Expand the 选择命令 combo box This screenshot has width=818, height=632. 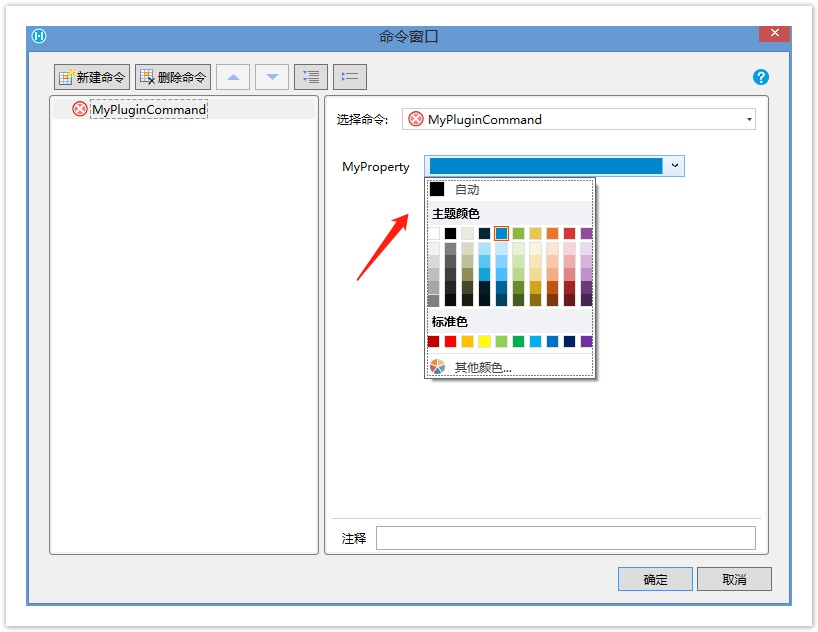click(749, 120)
